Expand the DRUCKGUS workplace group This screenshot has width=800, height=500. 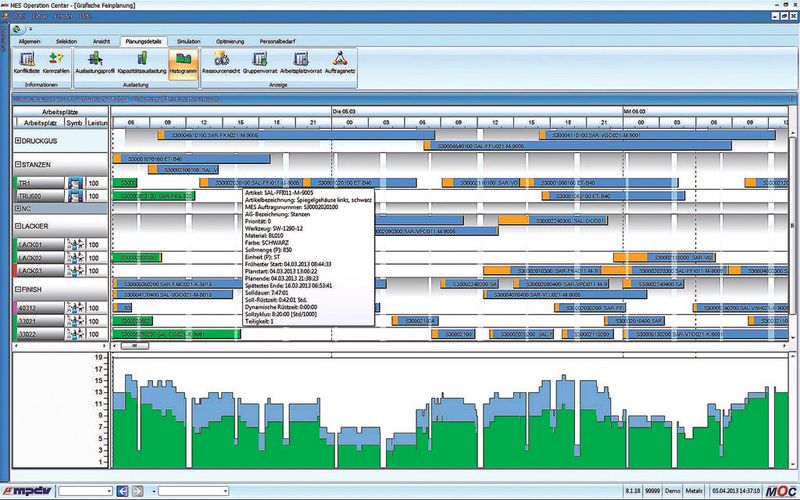point(18,140)
